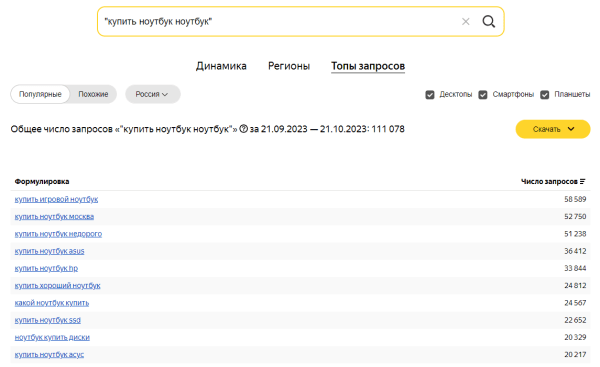Open the купить ноутбук недорого link

pyautogui.click(x=58, y=234)
